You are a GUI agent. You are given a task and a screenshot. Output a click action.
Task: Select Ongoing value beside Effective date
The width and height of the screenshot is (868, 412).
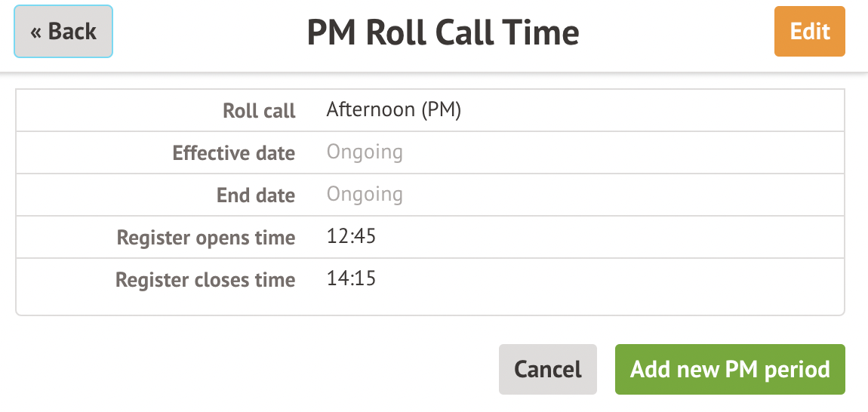(x=365, y=152)
